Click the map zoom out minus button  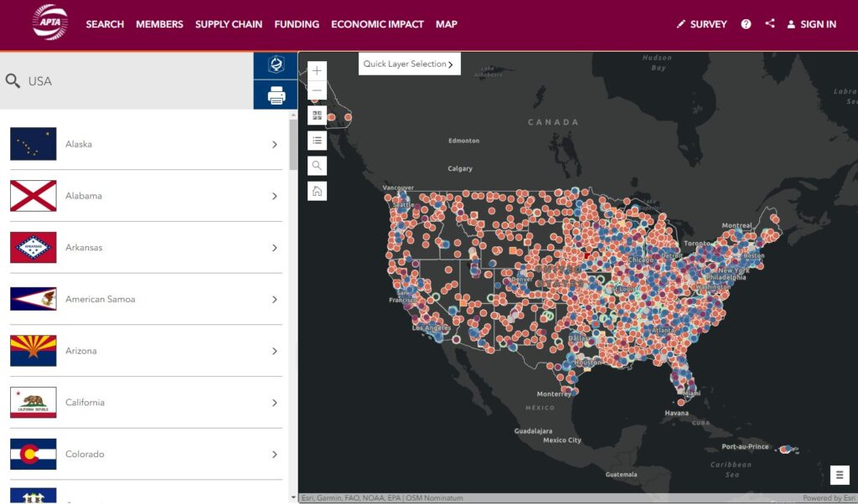pos(317,90)
